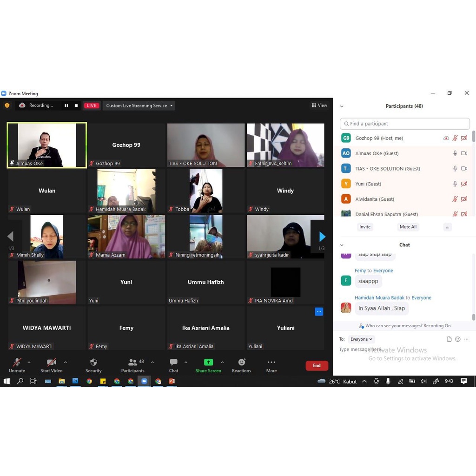The width and height of the screenshot is (476, 476).
Task: Show hidden system tray icons arrow
Action: [364, 381]
